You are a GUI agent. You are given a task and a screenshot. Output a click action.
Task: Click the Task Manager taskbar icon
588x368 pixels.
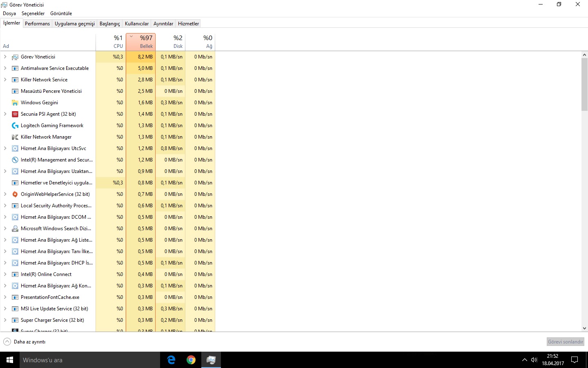211,360
